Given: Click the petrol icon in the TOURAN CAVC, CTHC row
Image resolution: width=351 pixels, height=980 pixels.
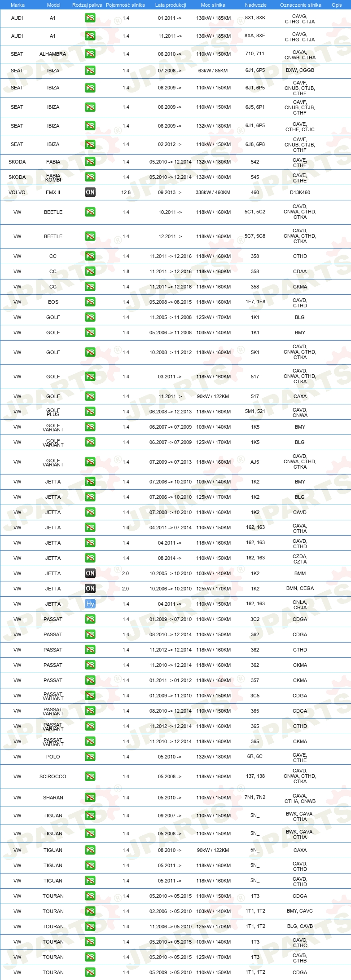Looking at the screenshot, I should point(90,942).
